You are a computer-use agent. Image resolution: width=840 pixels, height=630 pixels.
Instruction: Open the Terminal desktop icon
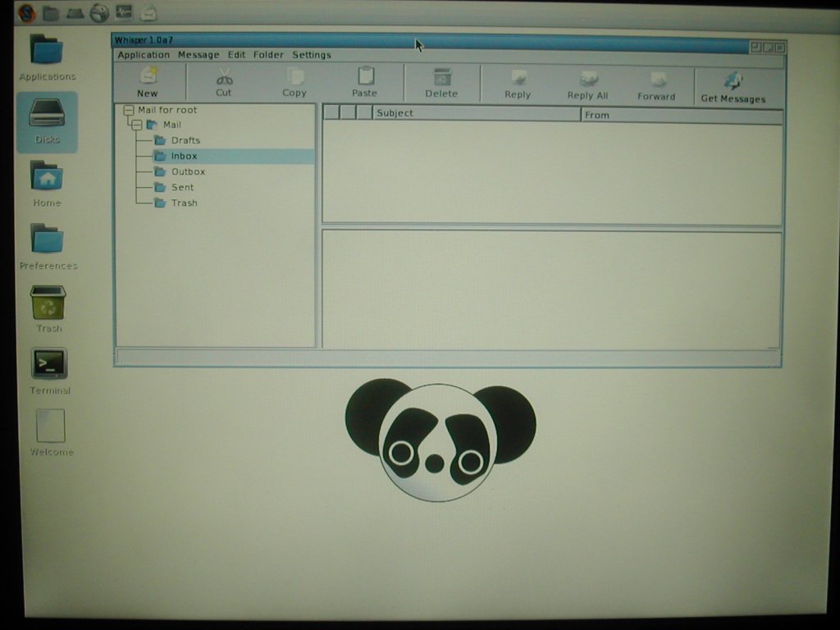(49, 363)
